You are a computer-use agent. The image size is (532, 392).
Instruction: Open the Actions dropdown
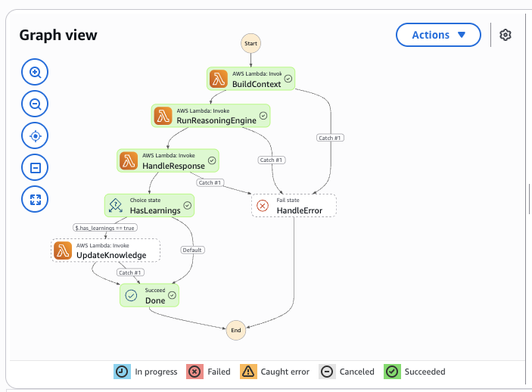click(438, 35)
